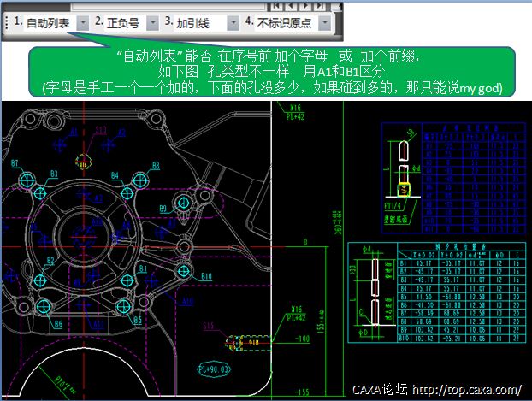
Task: Open the 加引线 dropdown arrow
Action: 233,23
